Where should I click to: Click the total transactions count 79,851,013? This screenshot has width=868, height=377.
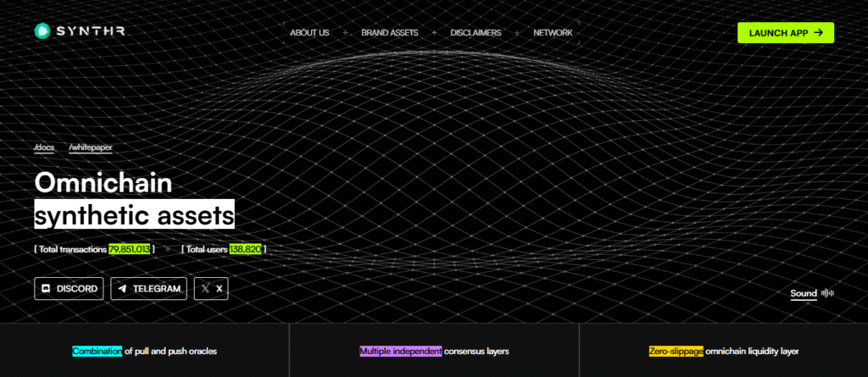pyautogui.click(x=130, y=249)
